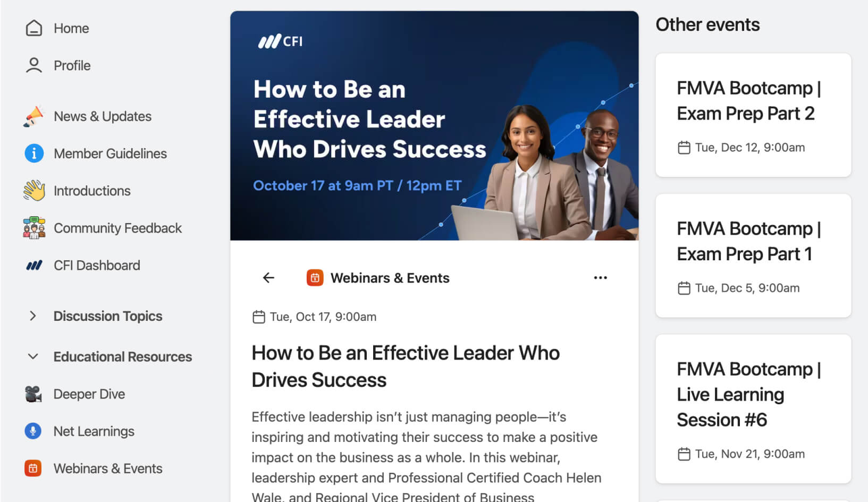Collapse the Educational Resources section
Image resolution: width=868 pixels, height=502 pixels.
[x=33, y=356]
